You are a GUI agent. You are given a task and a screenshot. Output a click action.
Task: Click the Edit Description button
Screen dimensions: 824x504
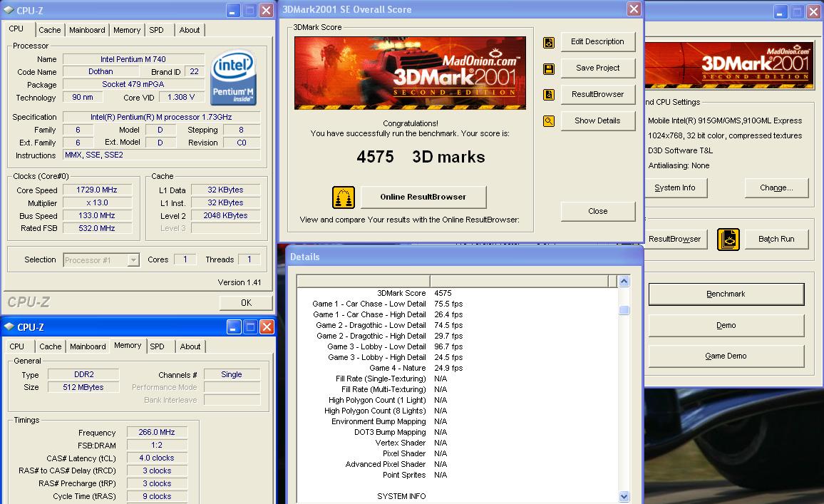(x=597, y=41)
